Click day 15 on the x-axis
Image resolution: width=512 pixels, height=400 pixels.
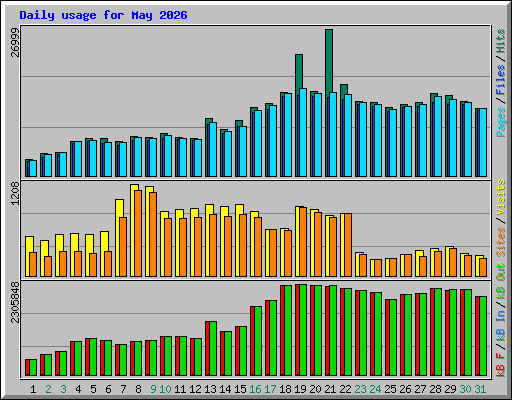point(240,389)
